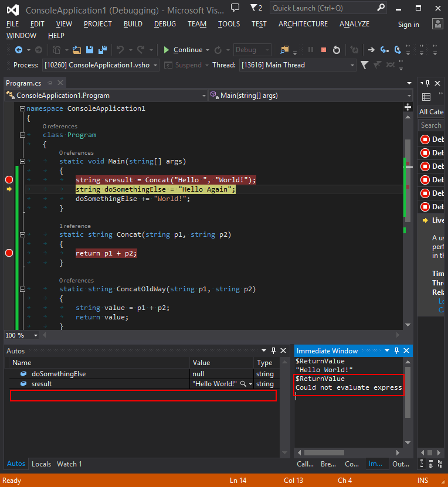448x487 pixels.
Task: Click the Quick Launch search box
Action: (x=321, y=8)
